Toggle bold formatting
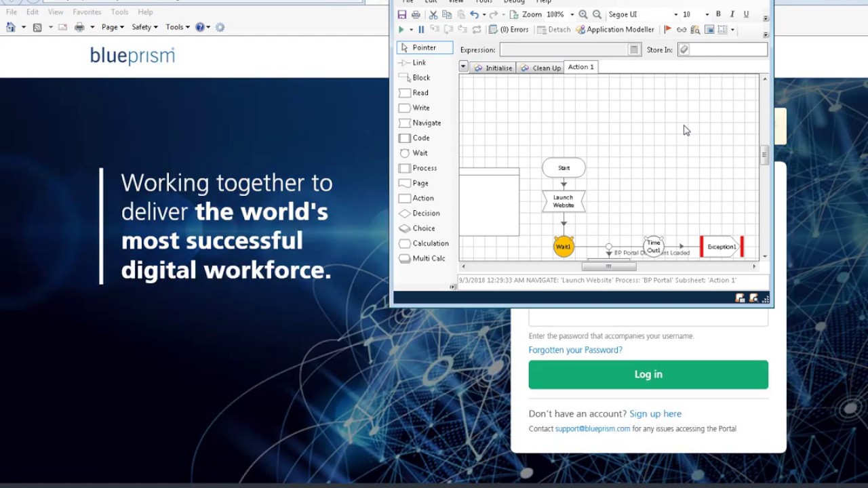This screenshot has width=868, height=488. click(718, 14)
